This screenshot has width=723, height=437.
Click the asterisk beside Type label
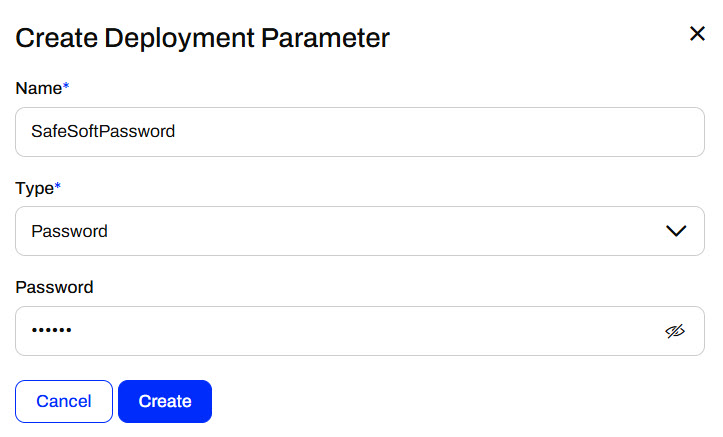[x=58, y=185]
